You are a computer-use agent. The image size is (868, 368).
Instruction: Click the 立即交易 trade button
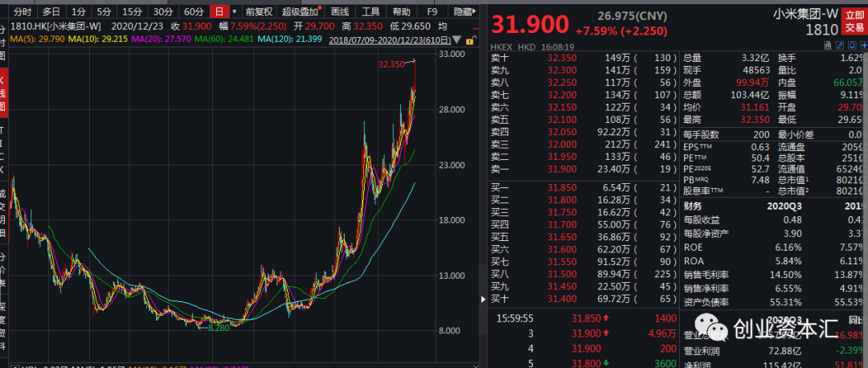pyautogui.click(x=855, y=21)
